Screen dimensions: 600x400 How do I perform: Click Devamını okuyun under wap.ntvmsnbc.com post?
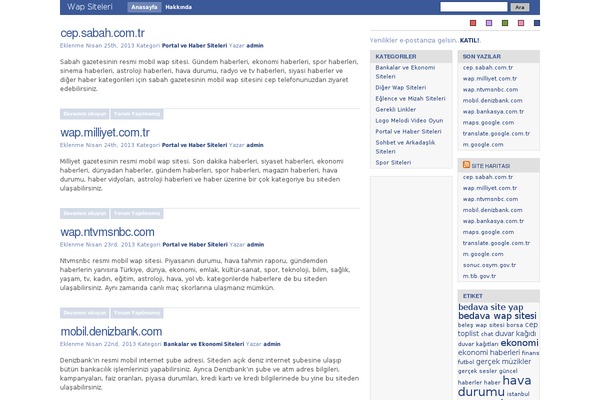(x=85, y=313)
